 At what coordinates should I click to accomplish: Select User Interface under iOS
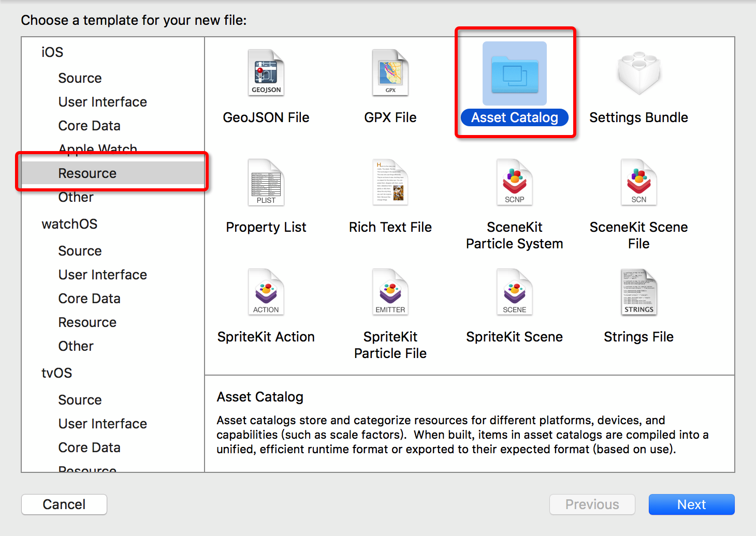click(x=103, y=102)
